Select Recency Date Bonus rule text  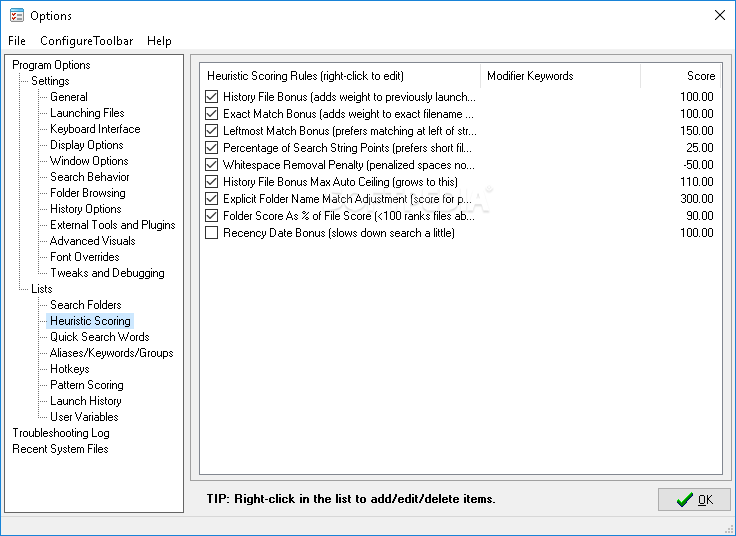tap(339, 233)
